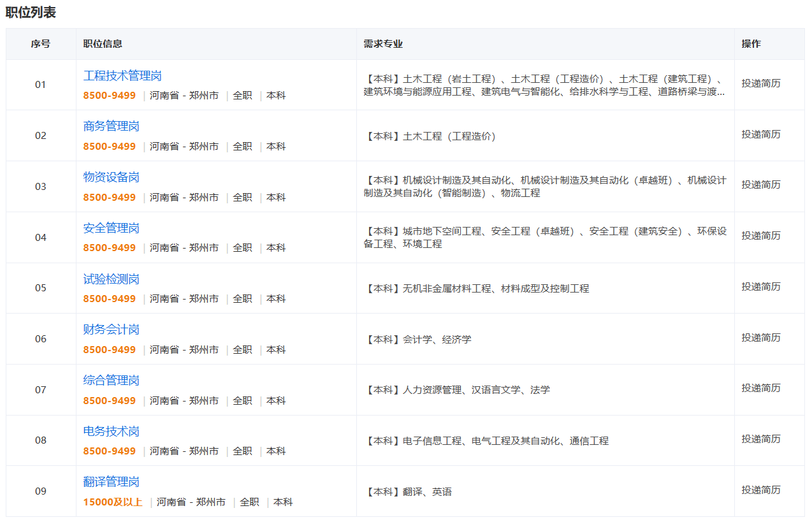812x522 pixels.
Task: Apply to 电务技术岗 via 投递简历
Action: point(760,439)
